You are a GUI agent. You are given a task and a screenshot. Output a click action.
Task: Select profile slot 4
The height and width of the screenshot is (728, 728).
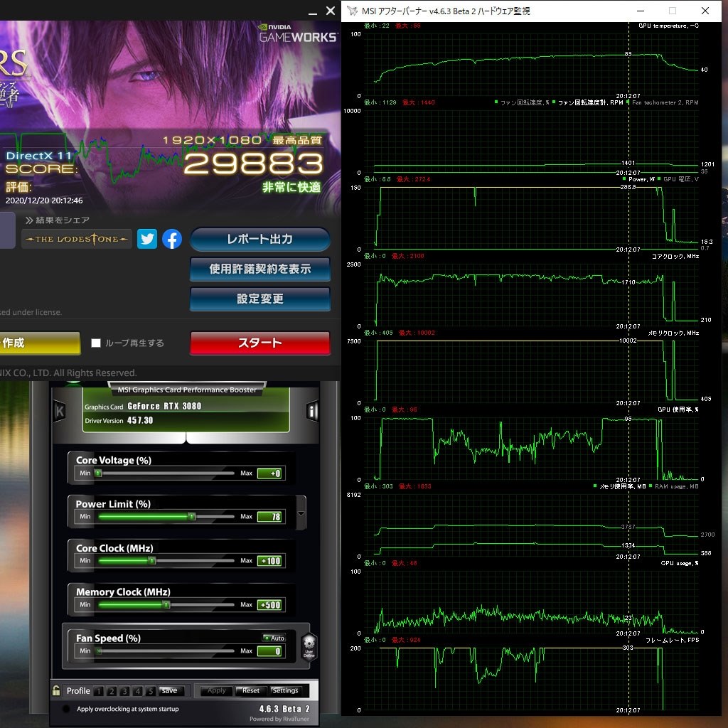click(137, 691)
